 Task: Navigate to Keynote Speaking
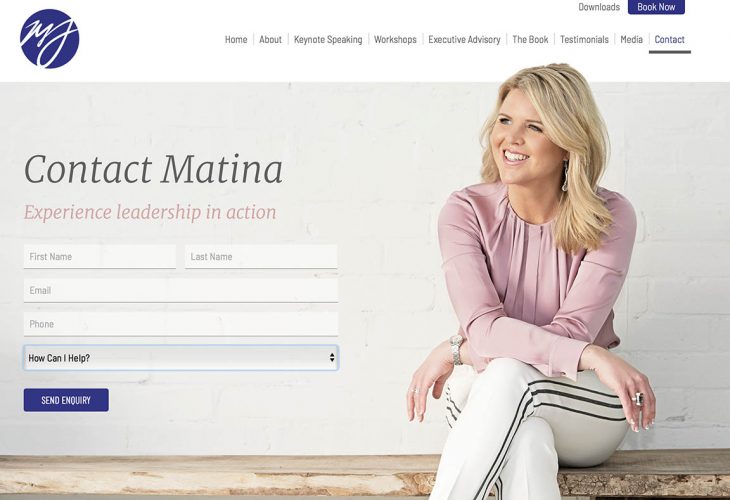(328, 40)
